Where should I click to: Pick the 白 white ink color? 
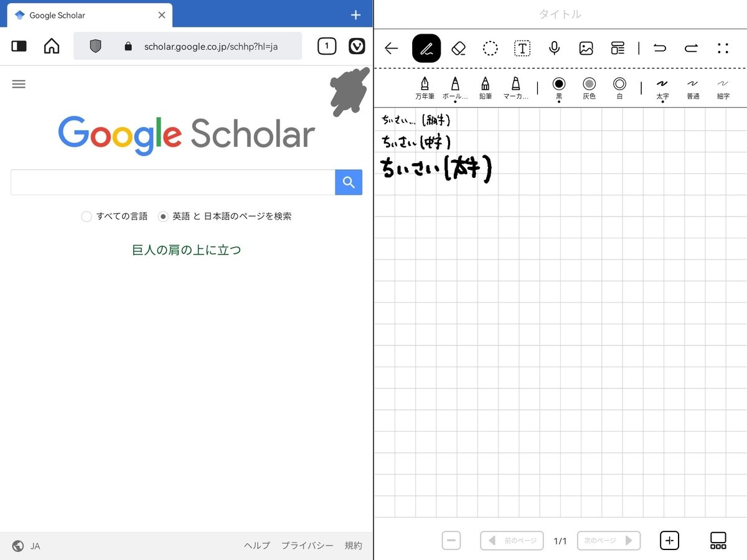tap(619, 88)
